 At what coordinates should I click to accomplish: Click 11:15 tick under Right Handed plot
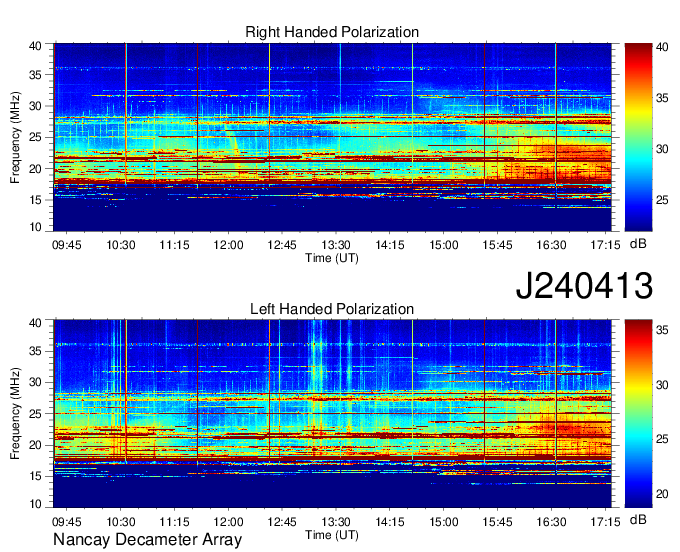coord(174,245)
